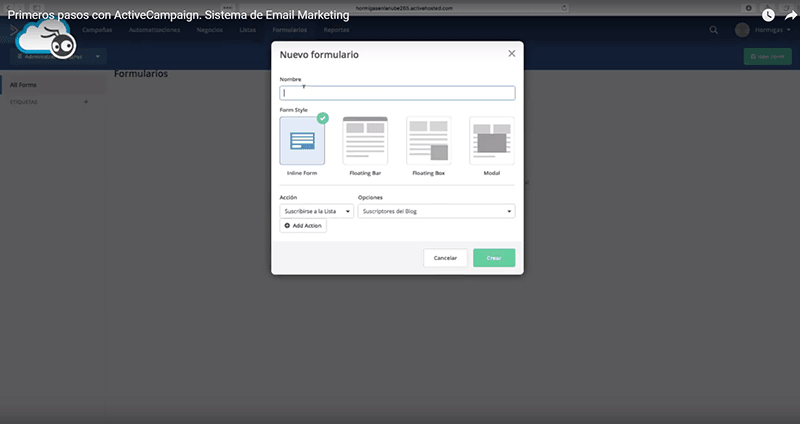Open the Listas menu
The width and height of the screenshot is (800, 424).
[x=247, y=30]
